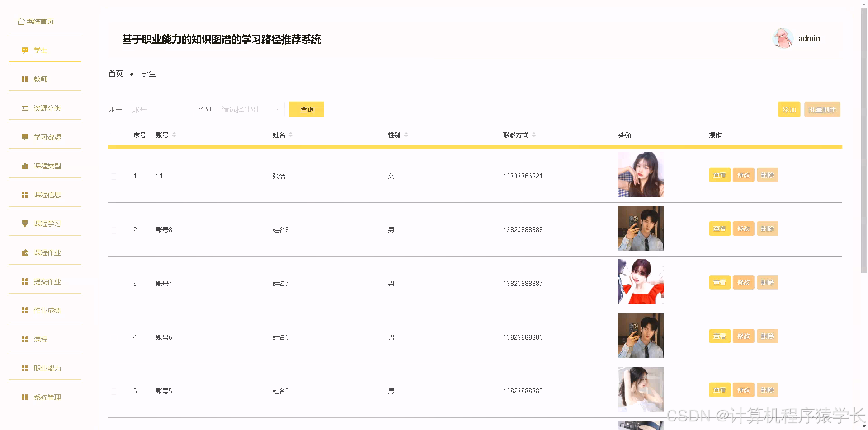This screenshot has height=430, width=868.
Task: Navigate to 首页 in the breadcrumb
Action: click(x=115, y=74)
